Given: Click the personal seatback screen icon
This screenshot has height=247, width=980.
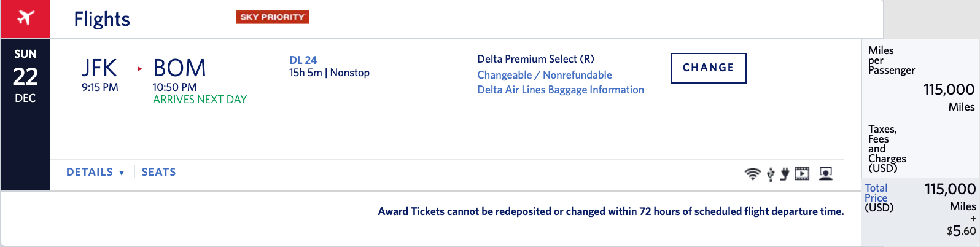Looking at the screenshot, I should 826,174.
